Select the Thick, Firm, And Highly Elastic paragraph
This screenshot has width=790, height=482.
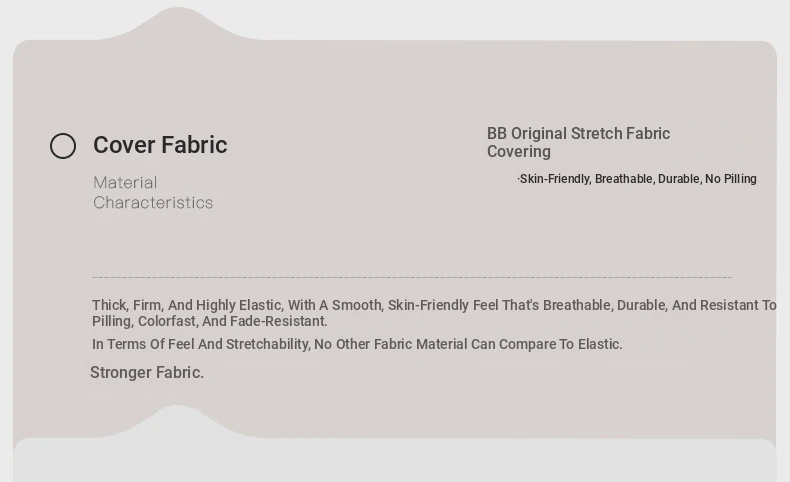[434, 313]
